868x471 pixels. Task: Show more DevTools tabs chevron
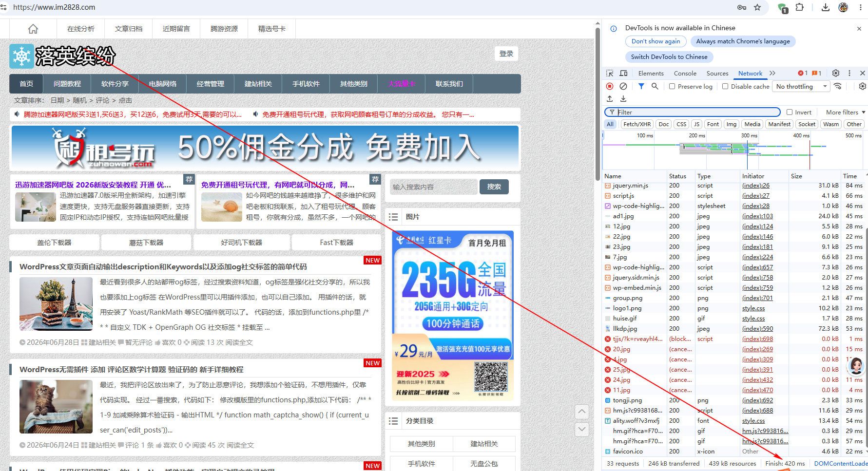(x=772, y=73)
